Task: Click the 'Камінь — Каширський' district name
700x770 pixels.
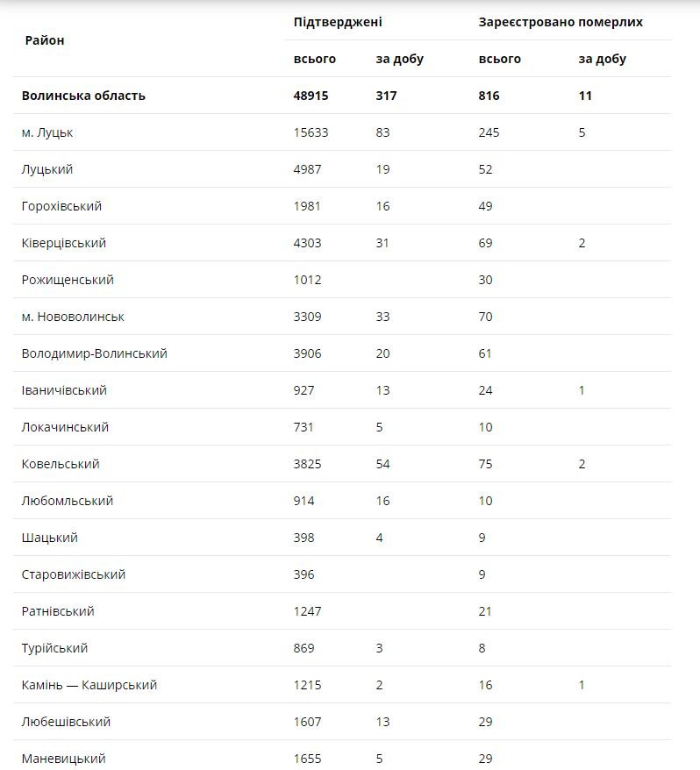Action: tap(89, 685)
